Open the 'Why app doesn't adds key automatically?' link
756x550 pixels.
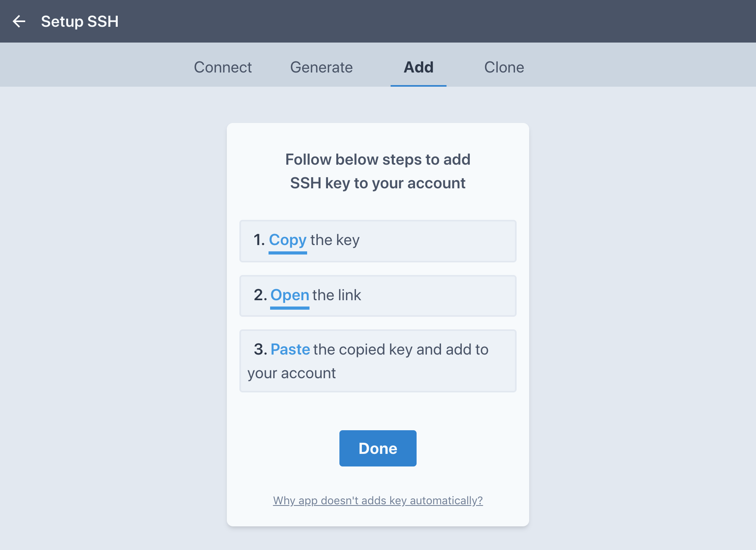pyautogui.click(x=377, y=500)
